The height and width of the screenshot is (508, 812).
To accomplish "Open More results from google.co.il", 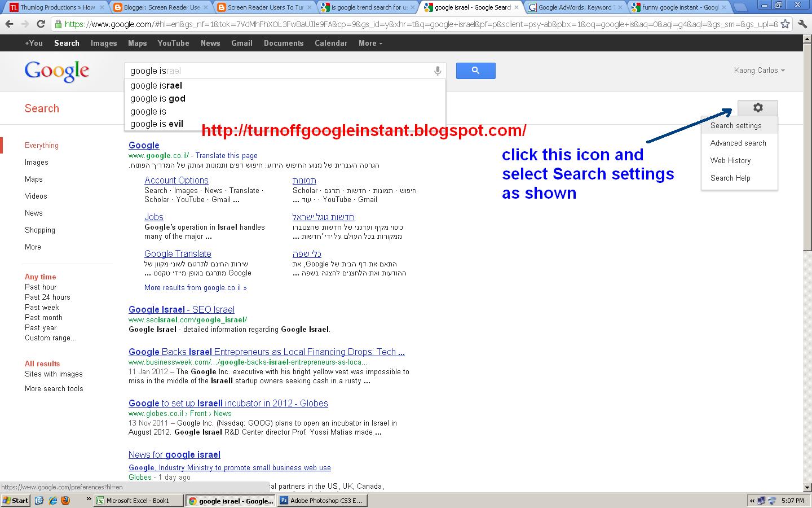I will (x=195, y=288).
